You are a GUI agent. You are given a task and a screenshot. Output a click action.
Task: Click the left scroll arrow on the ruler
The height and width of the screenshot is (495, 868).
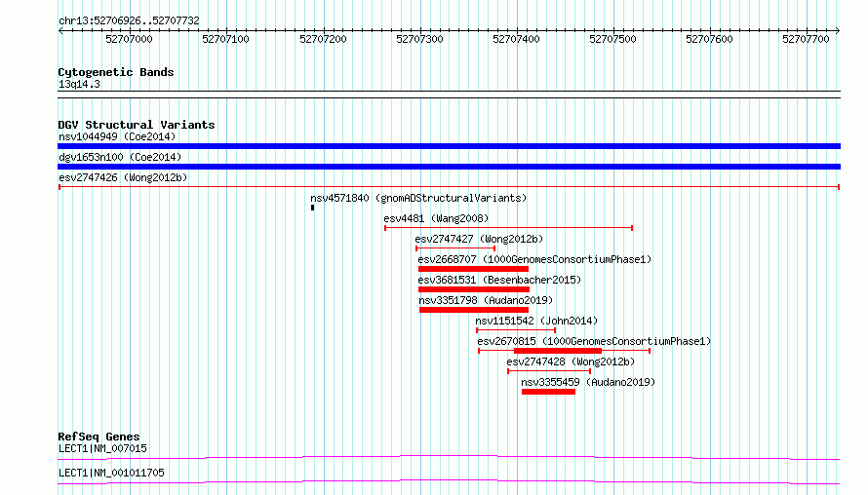60,30
